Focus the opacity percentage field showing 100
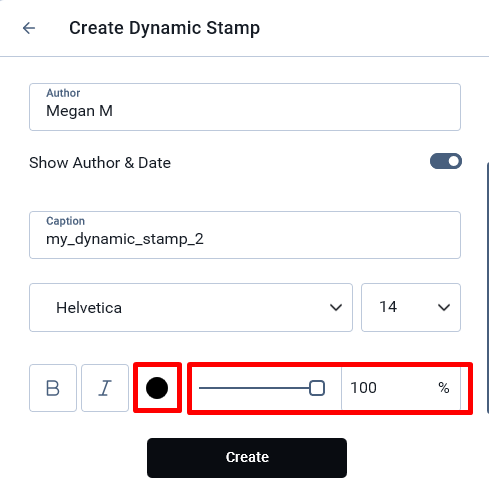The image size is (489, 501). coord(401,388)
